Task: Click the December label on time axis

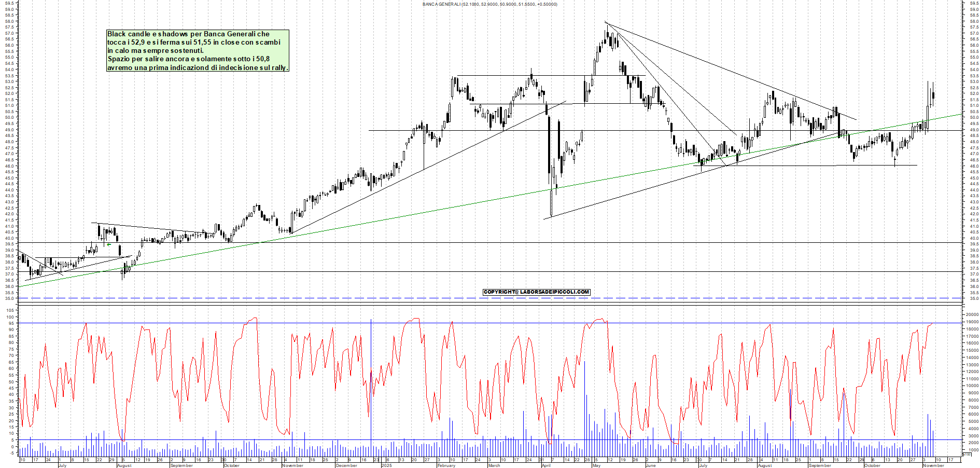Action: pos(345,465)
